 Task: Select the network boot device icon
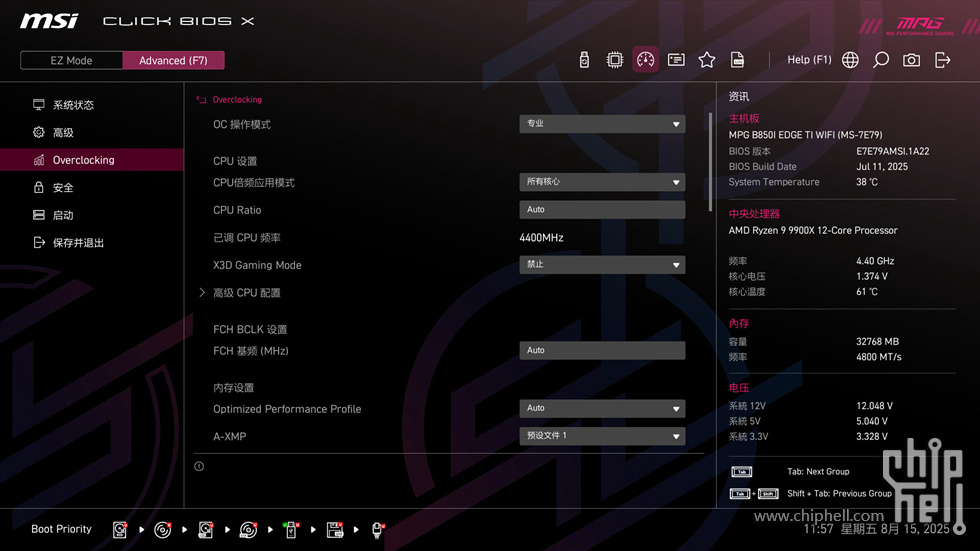click(x=378, y=530)
